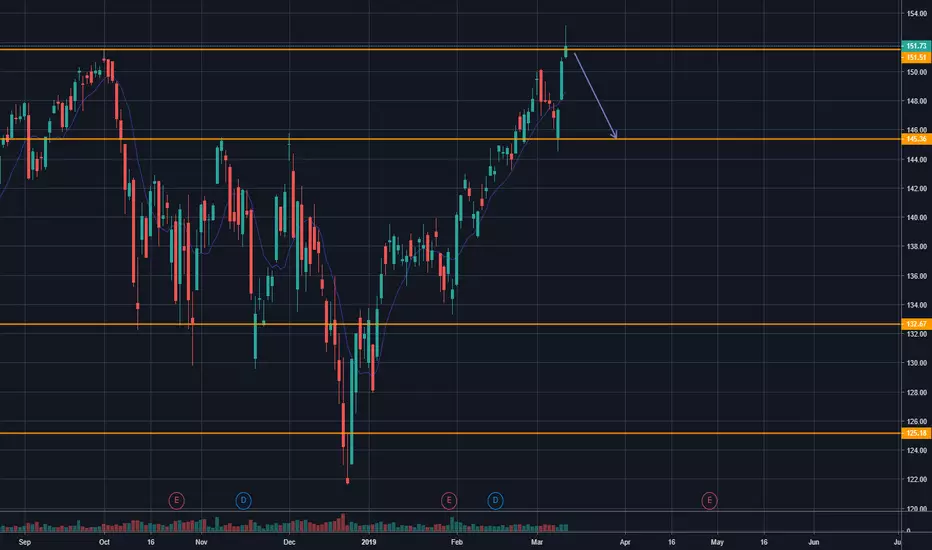932x550 pixels.
Task: Click the Apr label on time axis
Action: tap(625, 542)
